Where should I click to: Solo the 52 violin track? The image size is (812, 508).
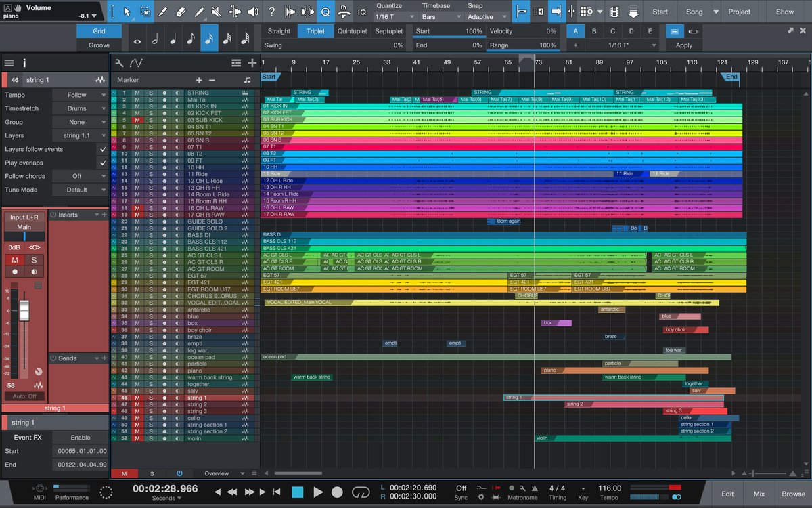150,438
